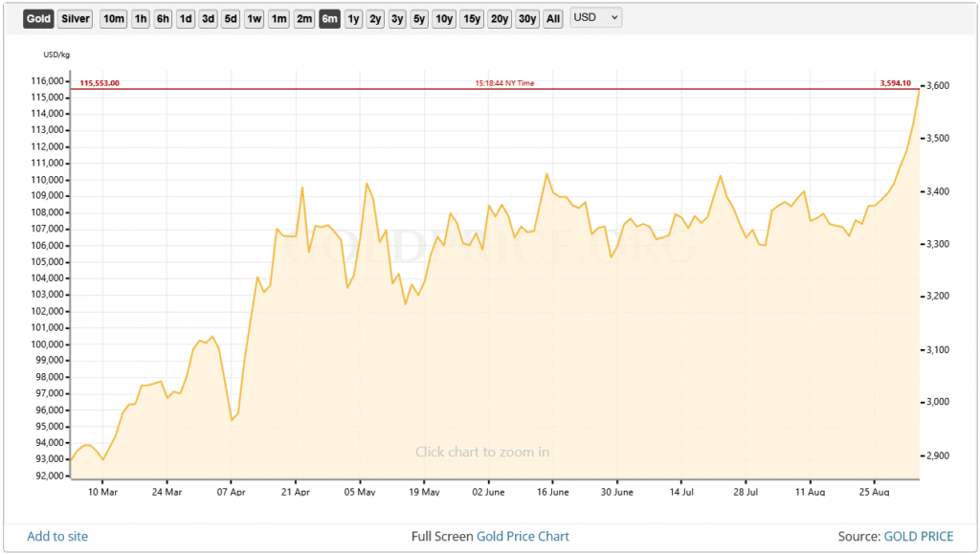Select the 10m time range
Screen dimensions: 980x554
point(113,18)
